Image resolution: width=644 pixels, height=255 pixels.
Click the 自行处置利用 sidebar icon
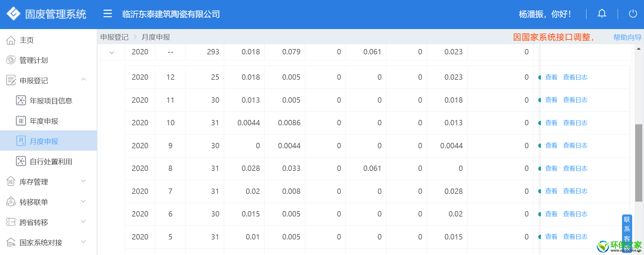coord(21,161)
